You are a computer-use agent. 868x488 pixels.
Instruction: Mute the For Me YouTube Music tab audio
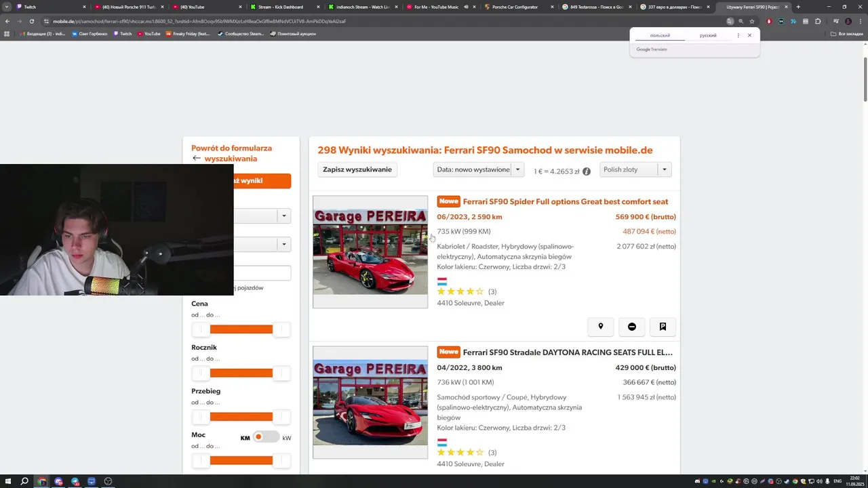pyautogui.click(x=466, y=7)
